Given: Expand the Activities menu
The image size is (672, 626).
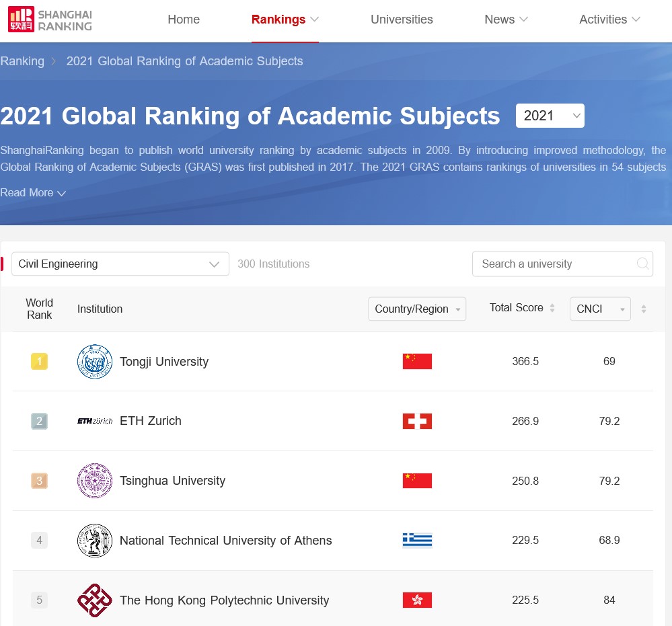Looking at the screenshot, I should [609, 19].
